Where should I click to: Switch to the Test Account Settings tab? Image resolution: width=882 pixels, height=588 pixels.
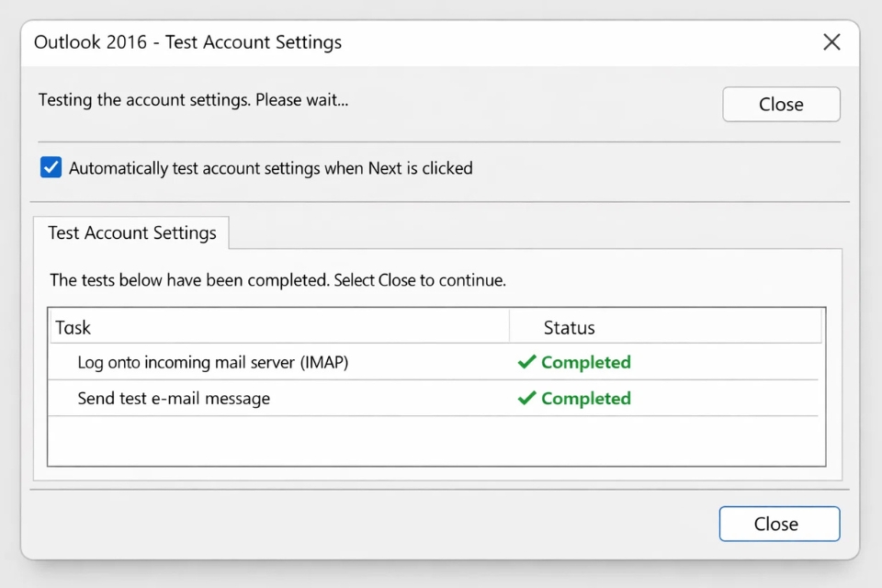coord(131,233)
